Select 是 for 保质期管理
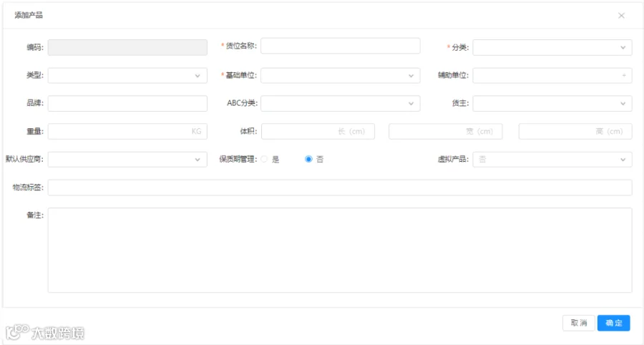The width and height of the screenshot is (644, 345). click(264, 160)
